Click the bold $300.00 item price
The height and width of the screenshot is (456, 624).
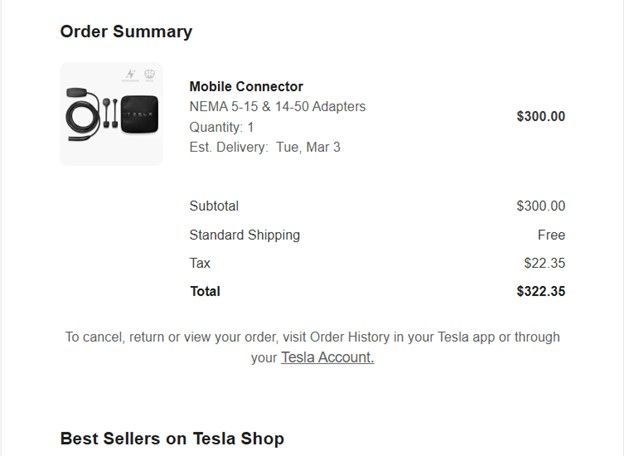coord(540,116)
